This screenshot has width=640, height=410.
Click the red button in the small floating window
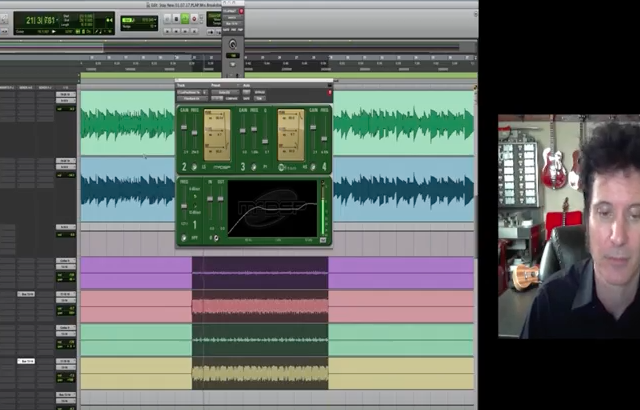pyautogui.click(x=241, y=11)
